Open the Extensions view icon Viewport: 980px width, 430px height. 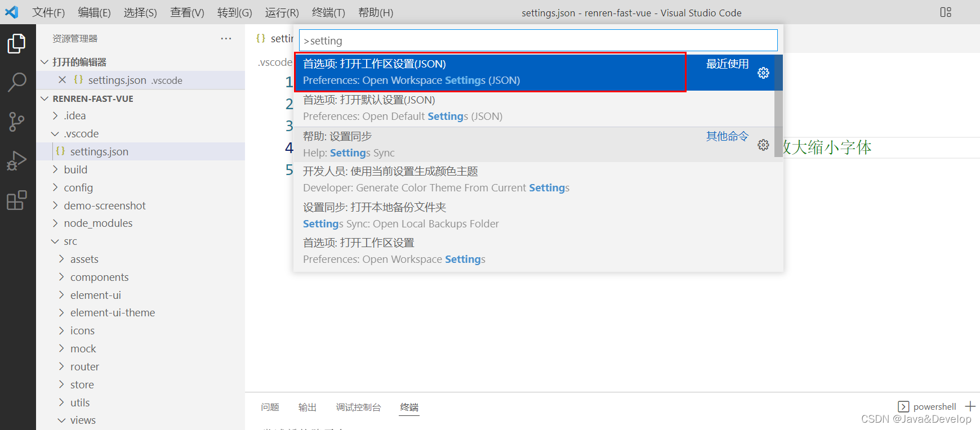[17, 200]
